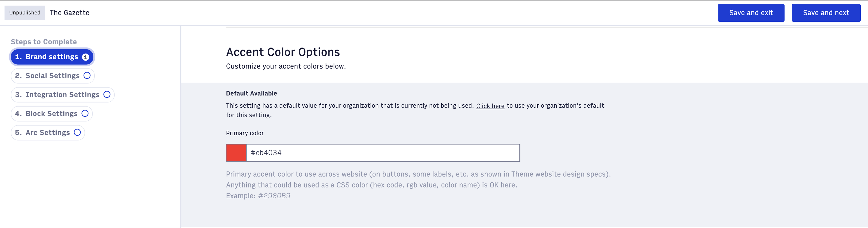Click The Gazette site title

69,13
